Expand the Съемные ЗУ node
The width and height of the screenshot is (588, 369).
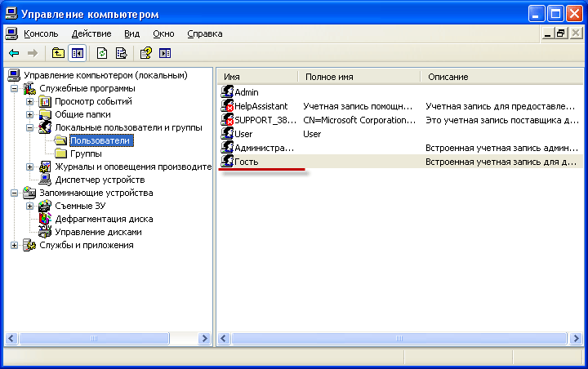coord(29,206)
